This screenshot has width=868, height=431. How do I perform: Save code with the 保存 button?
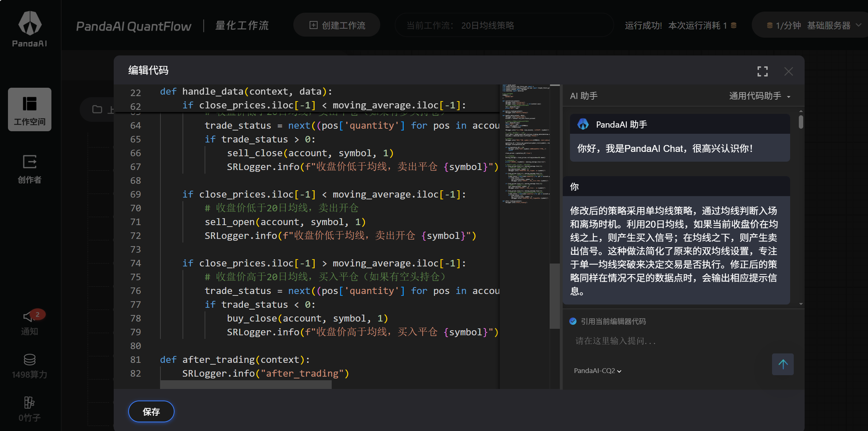151,411
